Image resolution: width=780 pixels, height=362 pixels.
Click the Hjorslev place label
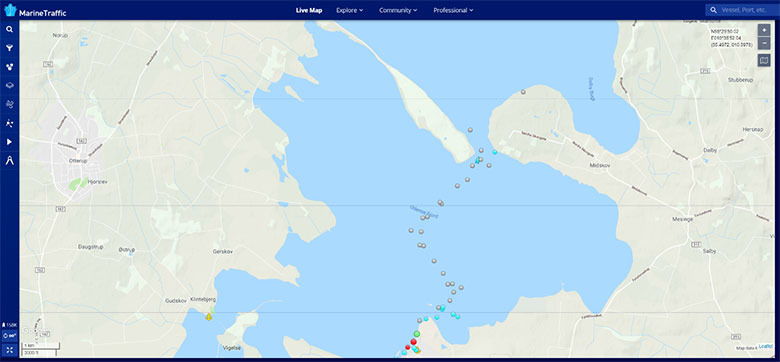97,182
